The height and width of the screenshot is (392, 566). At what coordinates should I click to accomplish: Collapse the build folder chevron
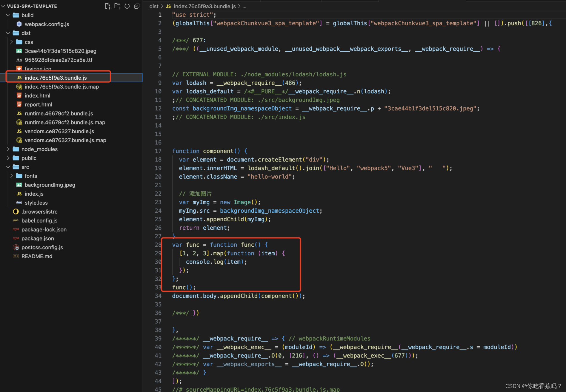click(8, 15)
